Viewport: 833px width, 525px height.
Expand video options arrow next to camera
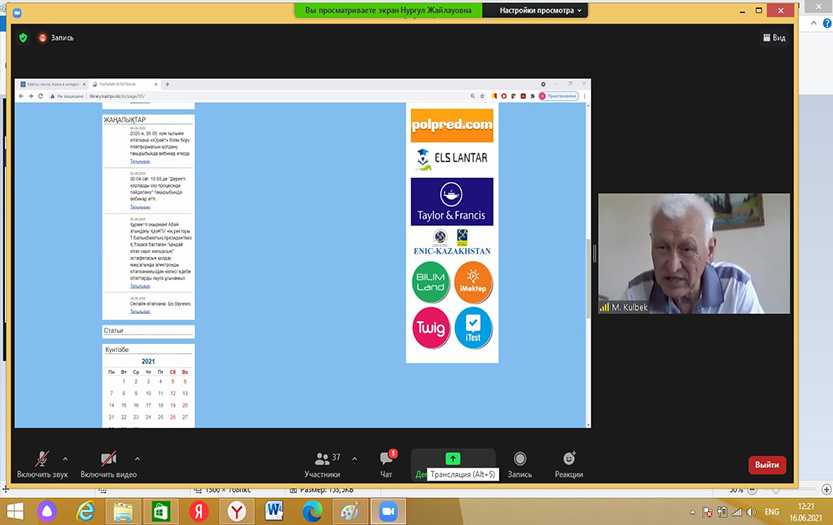tap(137, 459)
